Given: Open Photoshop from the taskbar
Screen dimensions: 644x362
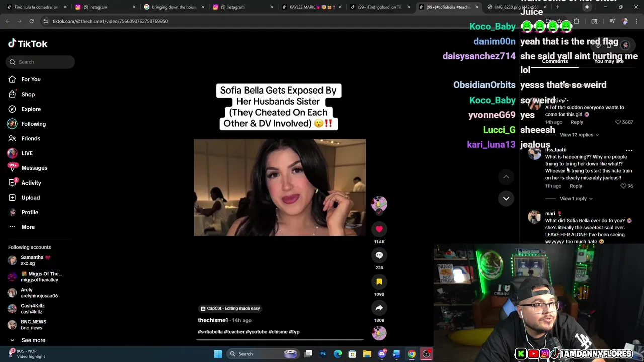Looking at the screenshot, I should point(323,354).
